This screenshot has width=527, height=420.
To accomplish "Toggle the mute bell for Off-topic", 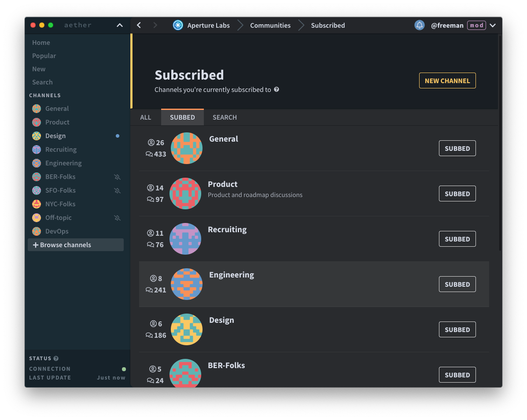I will pyautogui.click(x=117, y=218).
